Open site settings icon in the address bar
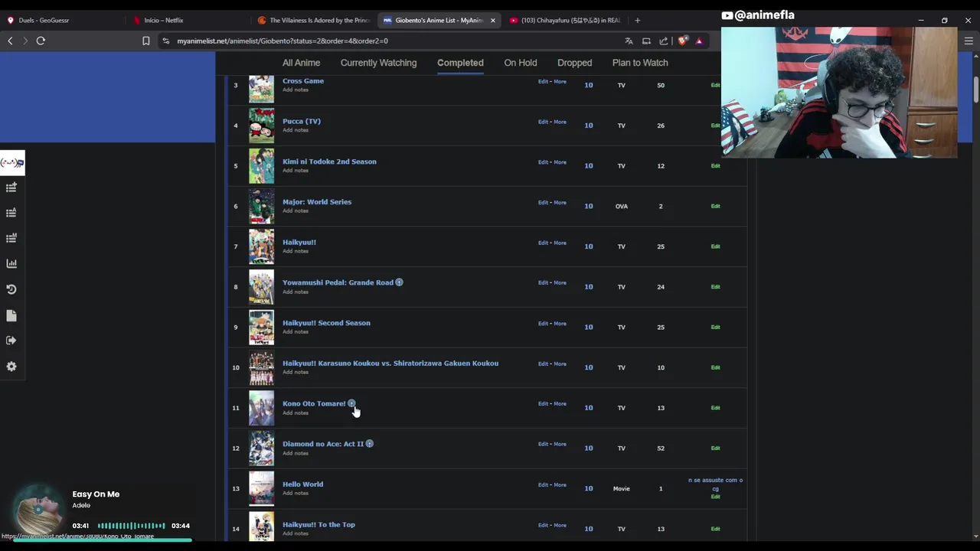The height and width of the screenshot is (551, 980). coord(165,41)
